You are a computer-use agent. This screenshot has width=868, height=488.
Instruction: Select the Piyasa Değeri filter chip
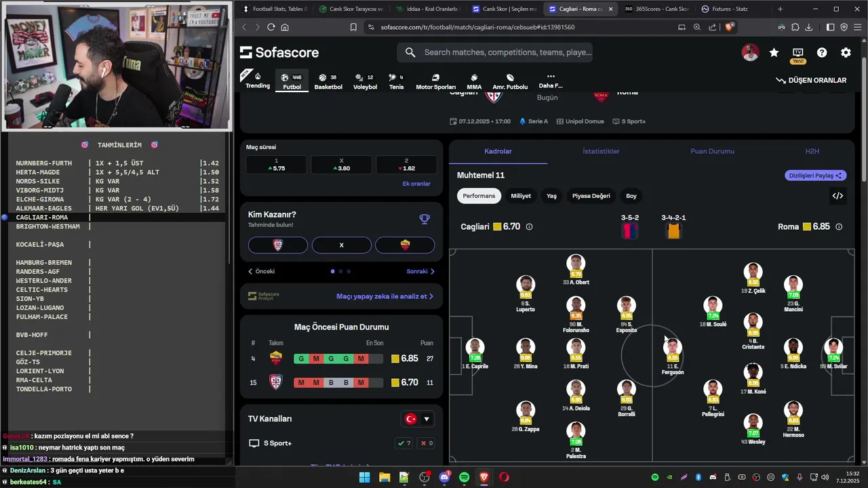(x=591, y=196)
